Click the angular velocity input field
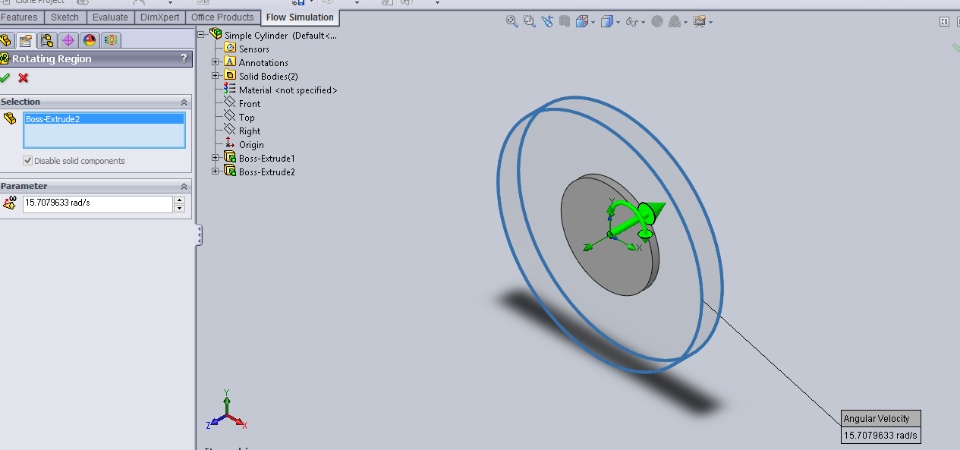The image size is (960, 450). click(x=98, y=204)
